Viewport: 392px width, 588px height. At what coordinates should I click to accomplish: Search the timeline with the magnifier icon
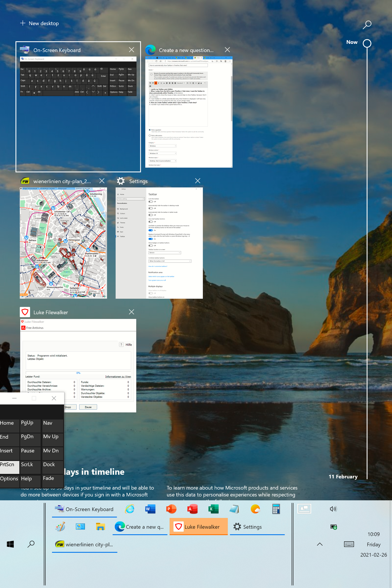[367, 25]
